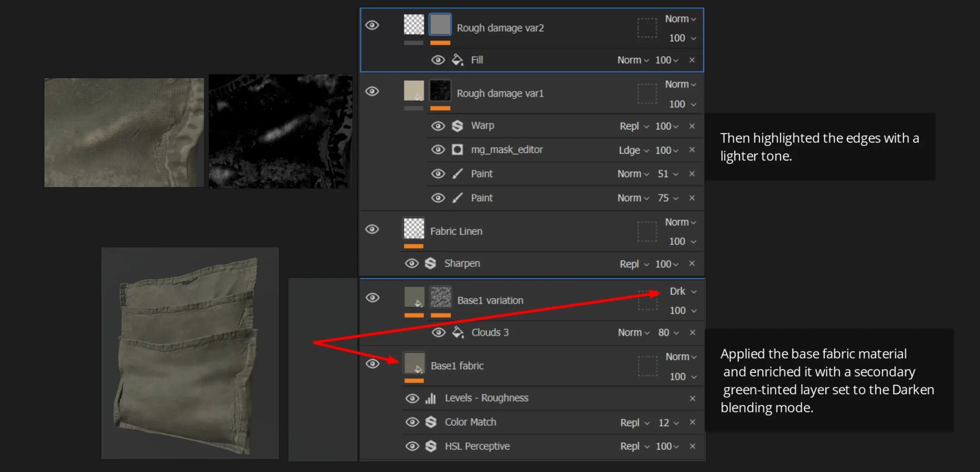
Task: Hide the Rough damage var1 layer
Action: point(372,91)
